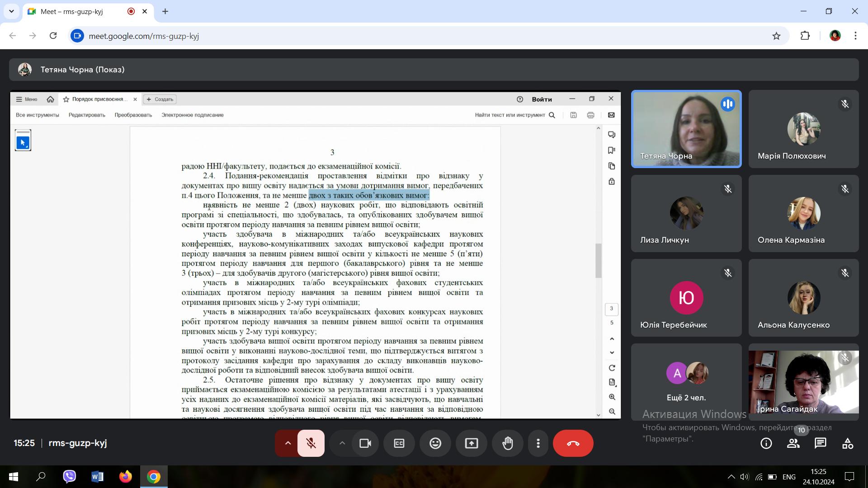Close the Meet browser tab
This screenshot has height=488, width=868.
145,11
